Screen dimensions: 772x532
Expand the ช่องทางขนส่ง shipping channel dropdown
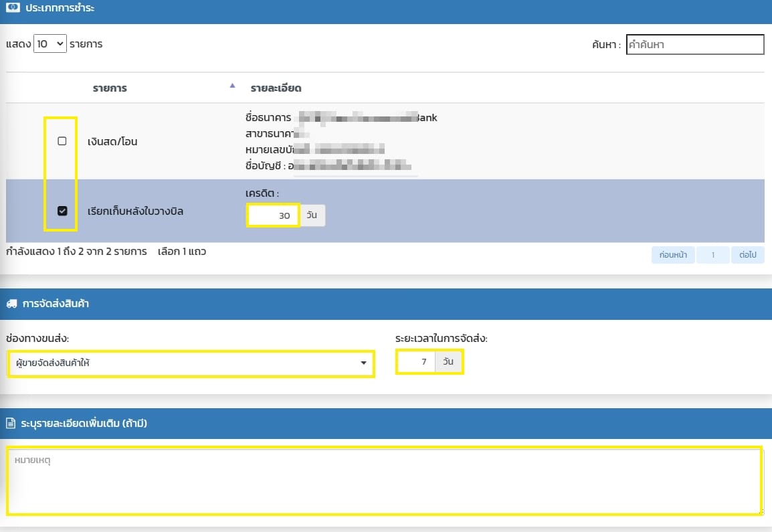pos(191,363)
